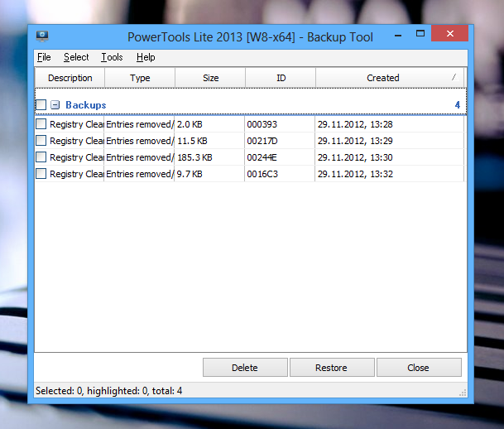Click the status bar selection summary
The width and height of the screenshot is (504, 429).
click(108, 391)
